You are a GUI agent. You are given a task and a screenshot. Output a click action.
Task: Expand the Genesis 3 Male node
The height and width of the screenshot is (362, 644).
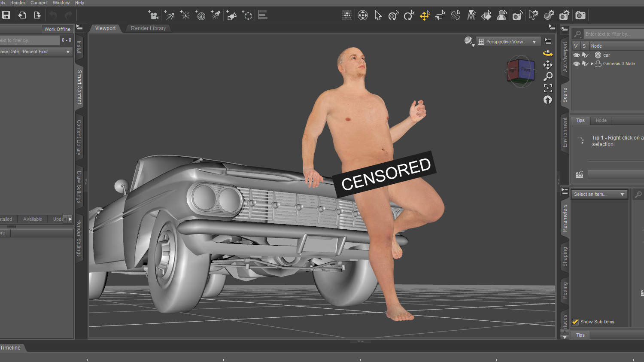(592, 64)
